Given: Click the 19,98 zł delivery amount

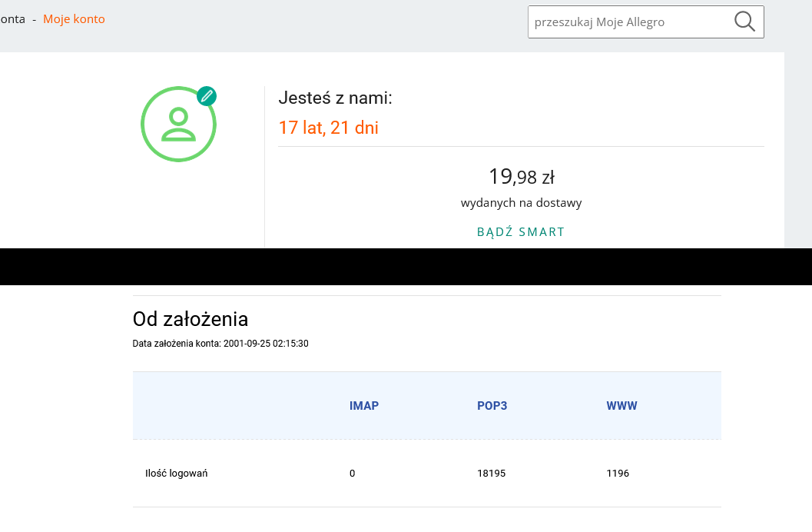Looking at the screenshot, I should pyautogui.click(x=521, y=177).
